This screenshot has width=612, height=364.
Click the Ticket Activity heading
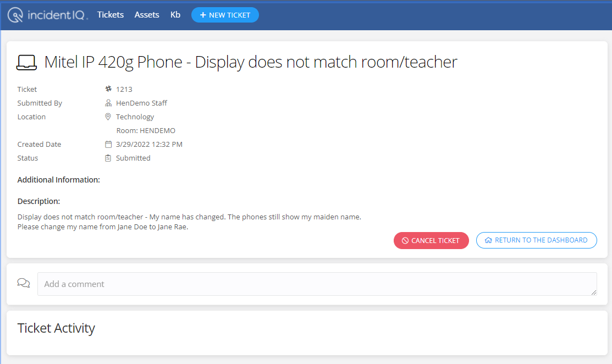point(56,328)
